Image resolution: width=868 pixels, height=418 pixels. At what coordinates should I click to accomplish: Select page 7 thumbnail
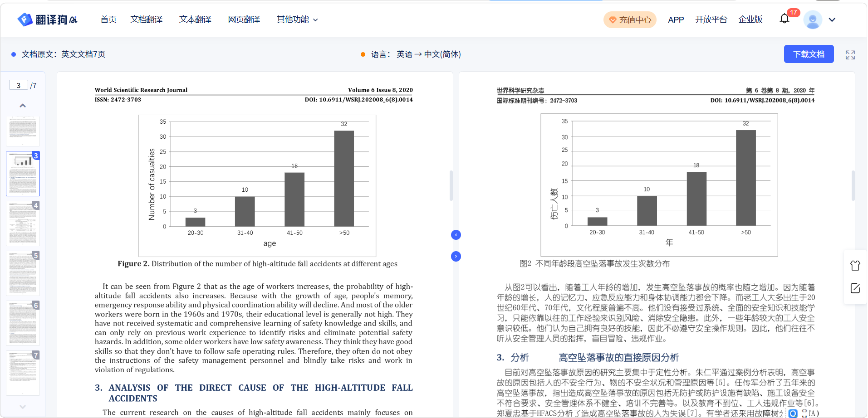pos(23,373)
